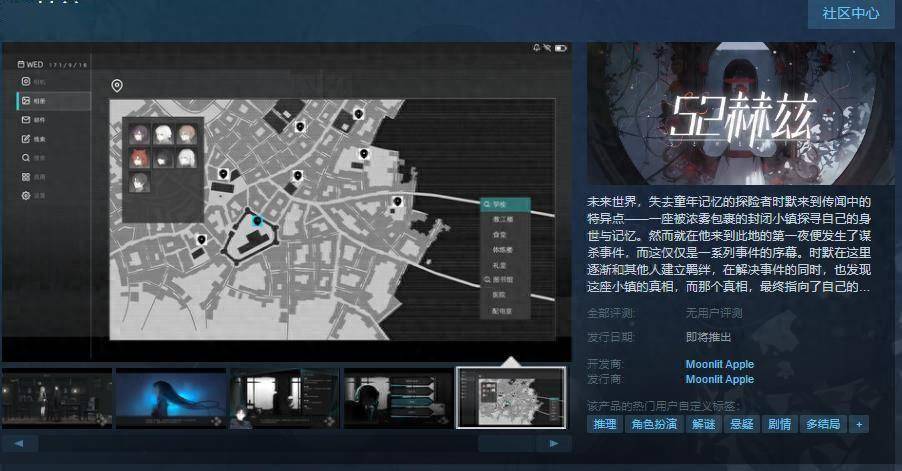Image resolution: width=902 pixels, height=471 pixels.
Task: Click the 角色扮演 tag
Action: (654, 424)
